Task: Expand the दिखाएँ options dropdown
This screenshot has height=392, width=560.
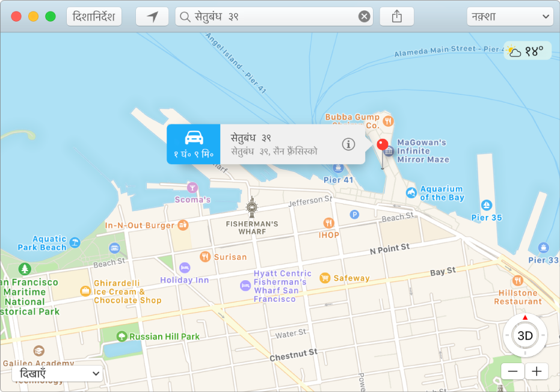Action: point(58,373)
